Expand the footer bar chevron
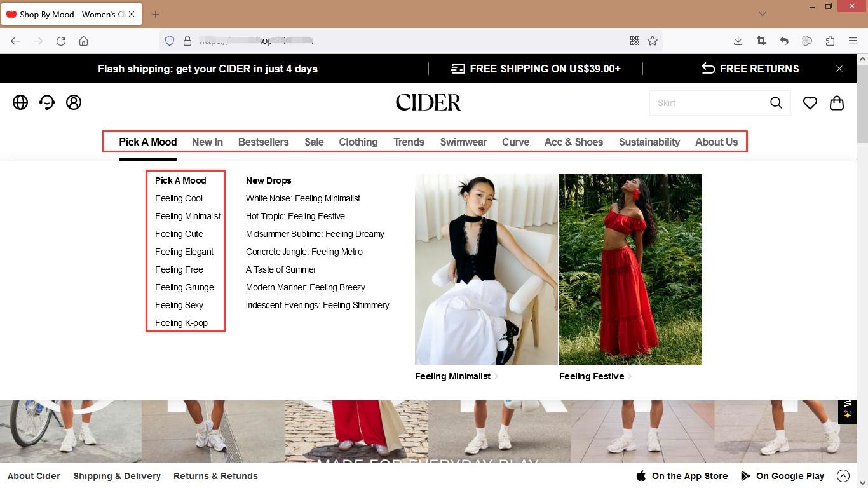This screenshot has width=868, height=488. click(843, 476)
